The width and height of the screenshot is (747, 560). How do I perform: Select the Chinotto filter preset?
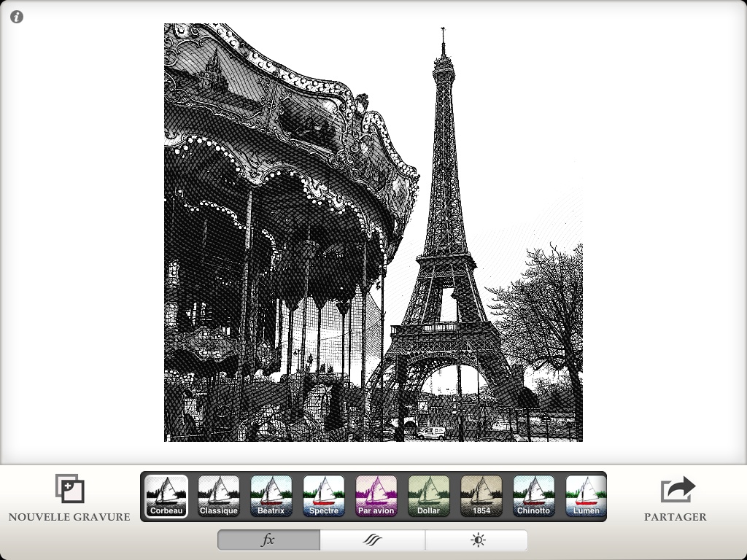[x=534, y=496]
